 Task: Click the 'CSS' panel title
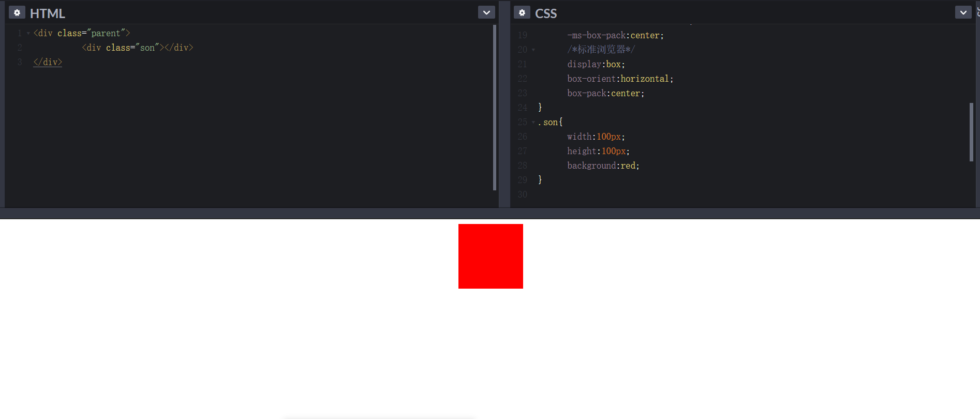click(x=546, y=13)
